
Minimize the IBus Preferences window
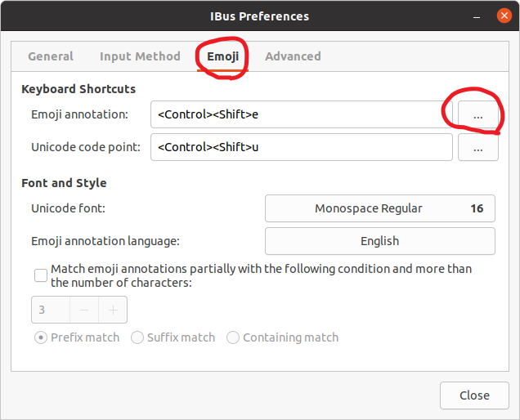[475, 16]
